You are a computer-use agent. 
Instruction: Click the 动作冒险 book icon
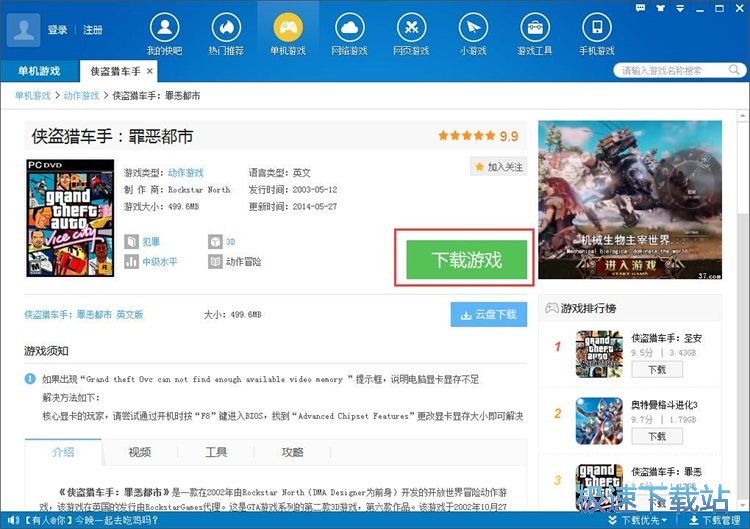[215, 262]
